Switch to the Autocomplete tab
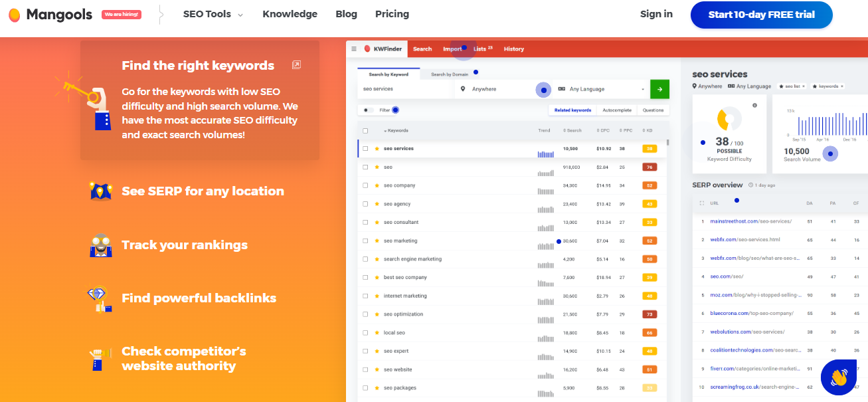Image resolution: width=868 pixels, height=402 pixels. (617, 110)
